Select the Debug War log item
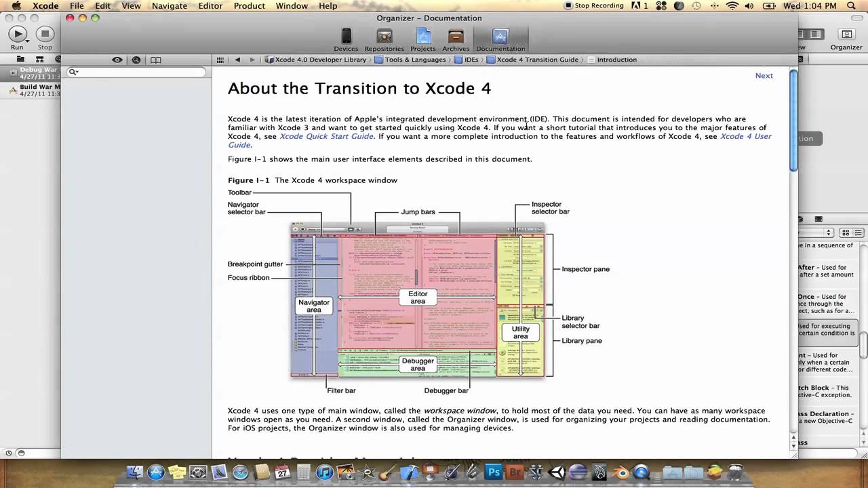Screen dimensions: 868x488 31,73
